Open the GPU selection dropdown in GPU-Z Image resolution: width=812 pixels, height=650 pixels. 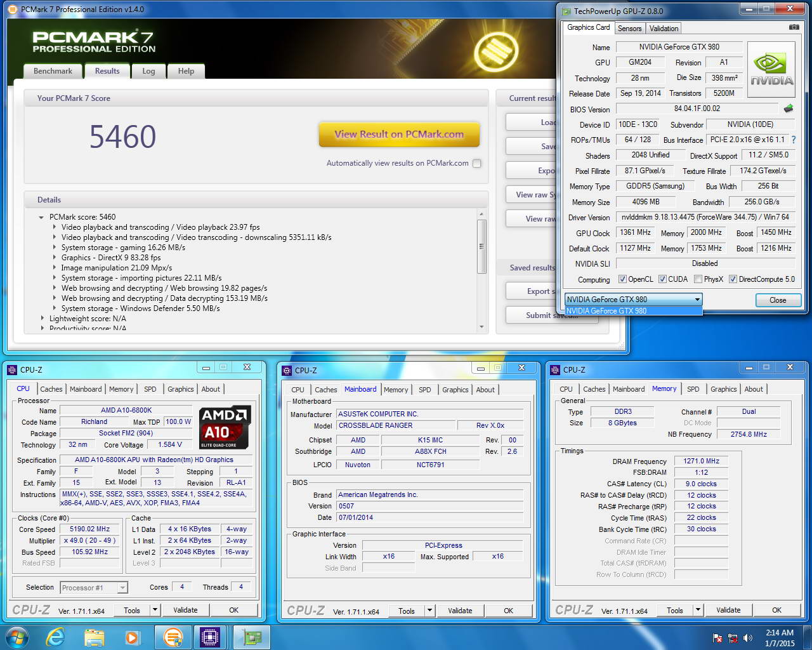click(633, 300)
